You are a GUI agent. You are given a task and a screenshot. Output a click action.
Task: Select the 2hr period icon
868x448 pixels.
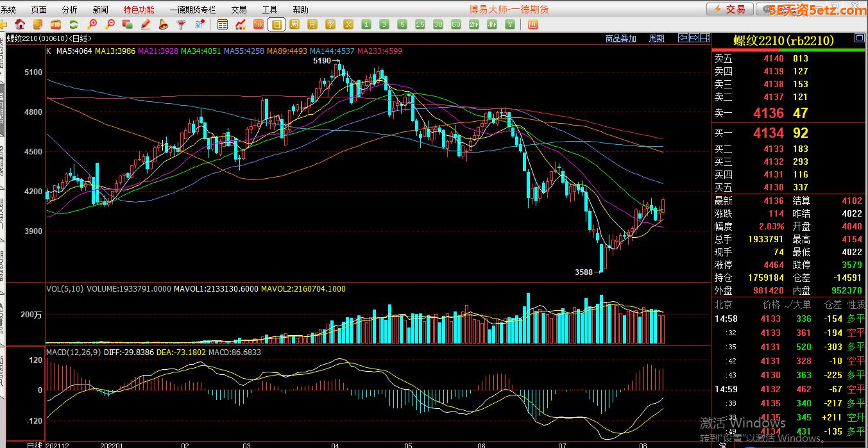pyautogui.click(x=474, y=24)
